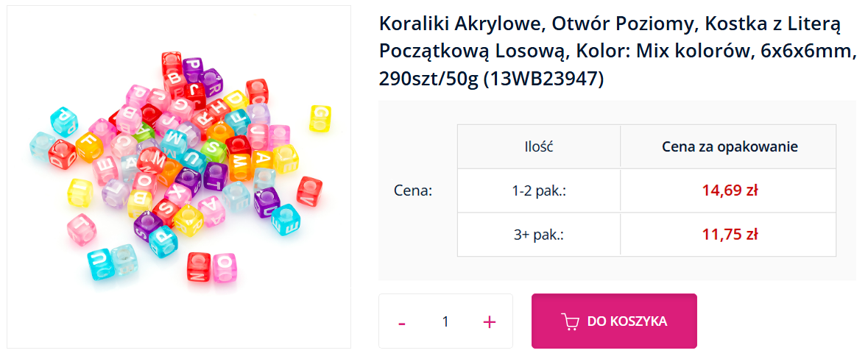This screenshot has height=356, width=868.
Task: Click the 11,75 zł discounted price
Action: pyautogui.click(x=730, y=235)
